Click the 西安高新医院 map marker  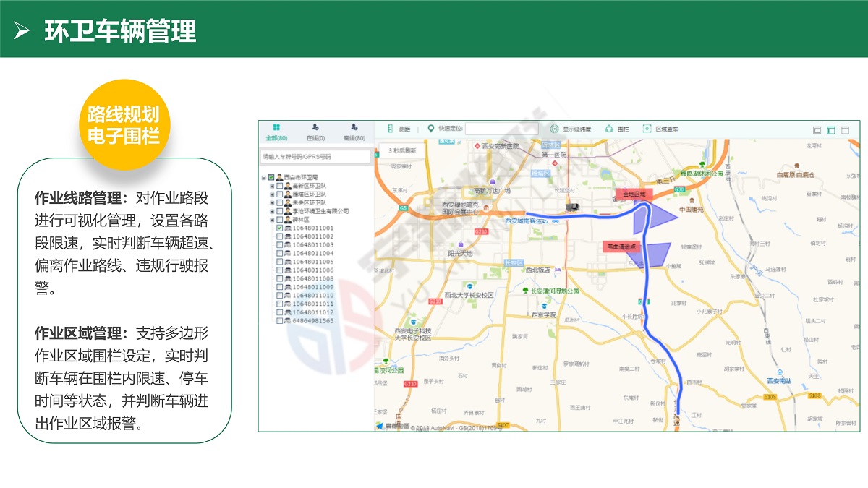click(x=477, y=146)
